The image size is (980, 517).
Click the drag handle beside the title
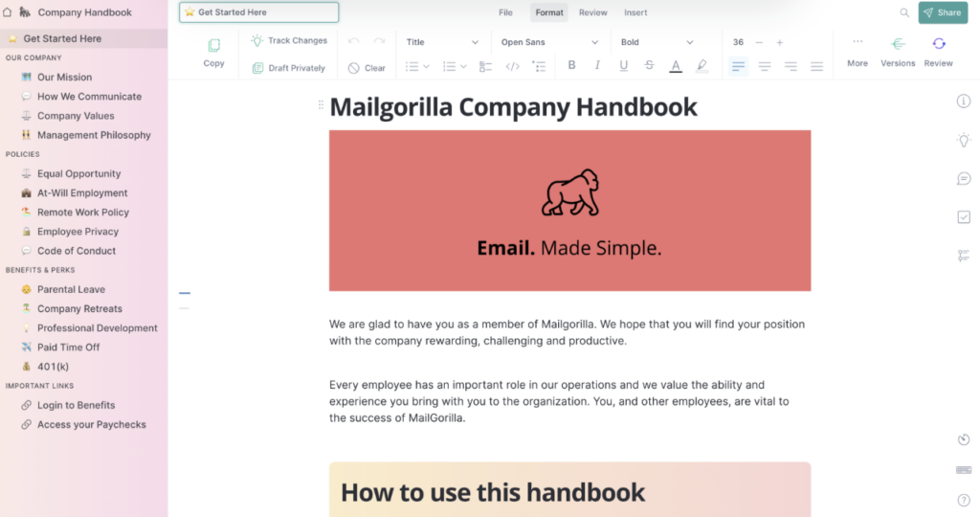click(x=321, y=105)
